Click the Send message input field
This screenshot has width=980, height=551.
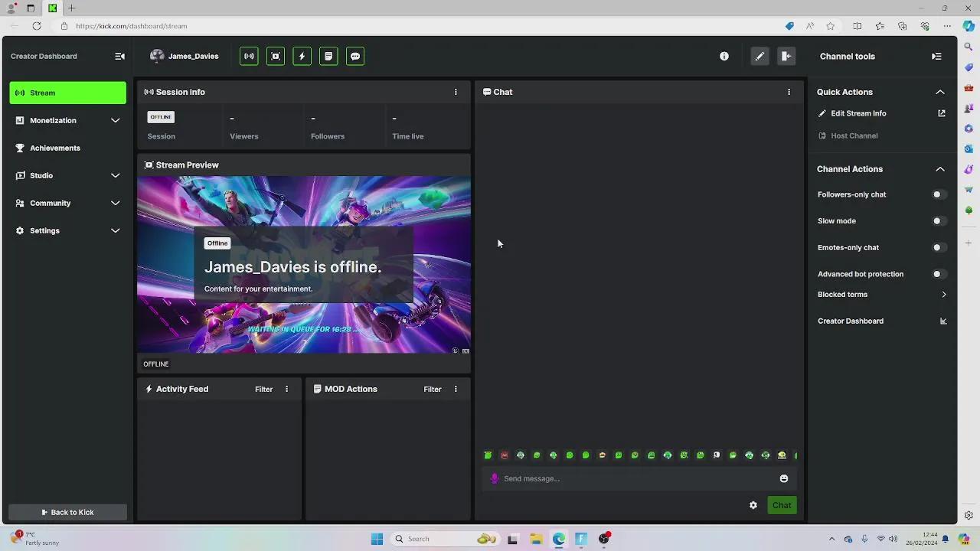point(635,478)
